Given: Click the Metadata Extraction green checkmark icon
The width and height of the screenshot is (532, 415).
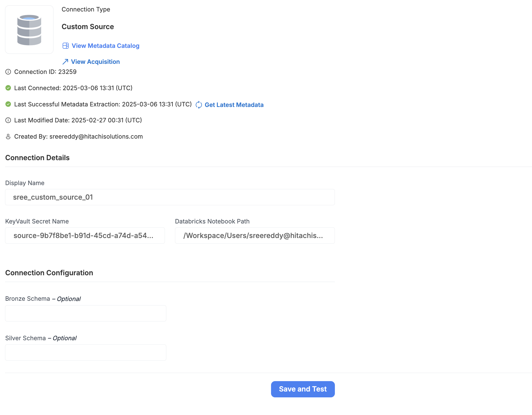Looking at the screenshot, I should point(8,104).
